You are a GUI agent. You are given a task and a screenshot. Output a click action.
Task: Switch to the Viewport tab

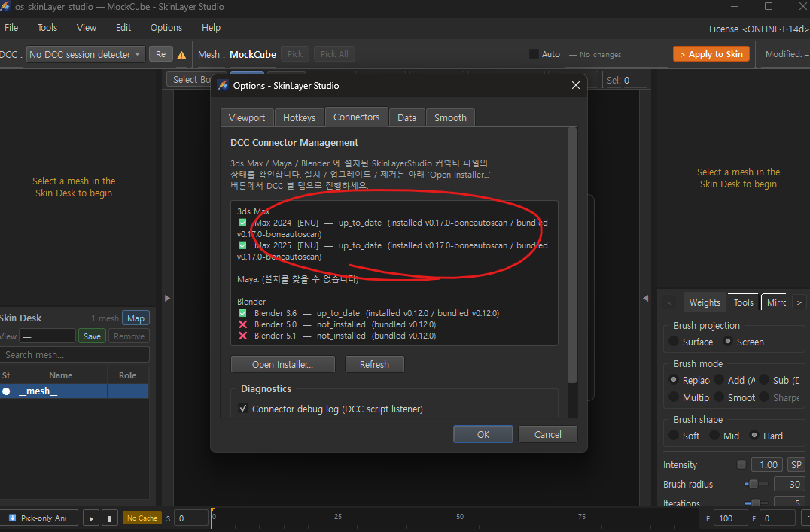point(247,118)
